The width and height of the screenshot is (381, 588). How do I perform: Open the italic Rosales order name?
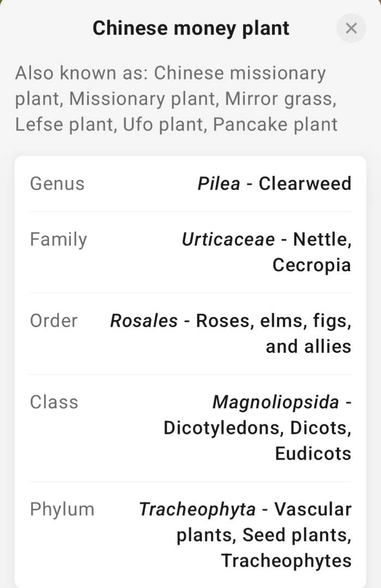144,321
